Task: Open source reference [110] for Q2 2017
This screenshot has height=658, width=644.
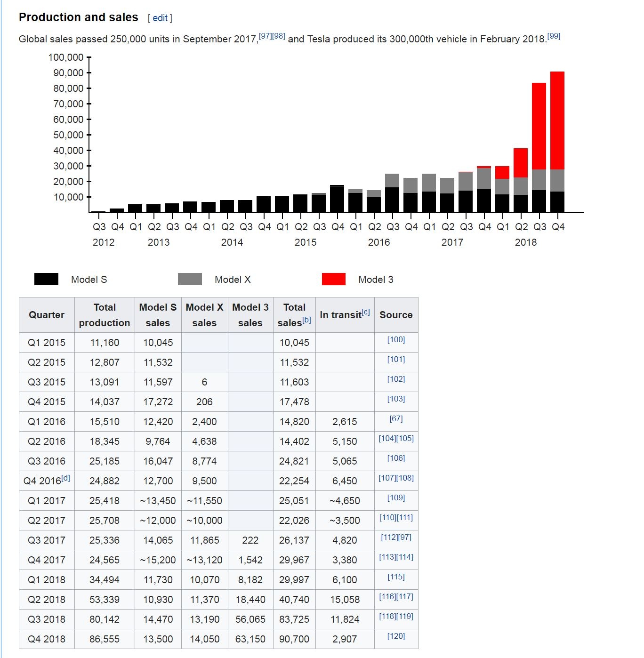Action: pyautogui.click(x=388, y=517)
